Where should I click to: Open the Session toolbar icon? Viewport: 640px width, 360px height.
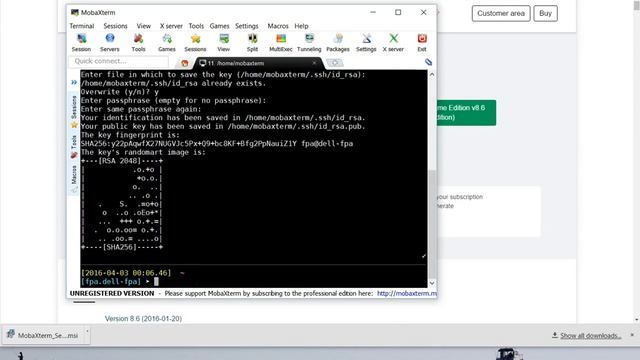tap(81, 42)
